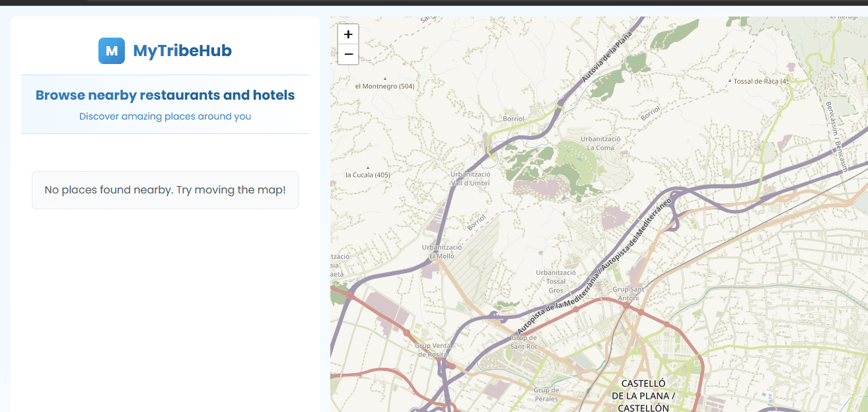This screenshot has height=412, width=868.
Task: Open the MyTribeHub brand name link
Action: (182, 51)
